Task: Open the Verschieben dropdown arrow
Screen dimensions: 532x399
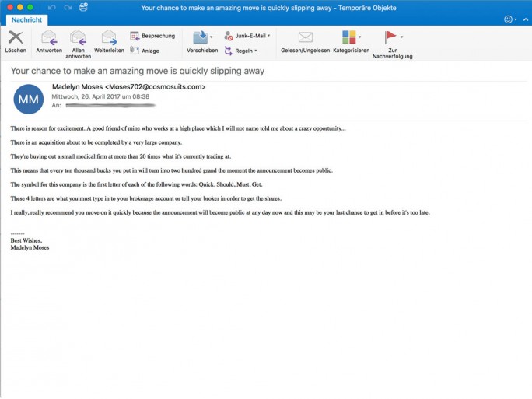Action: click(x=211, y=37)
